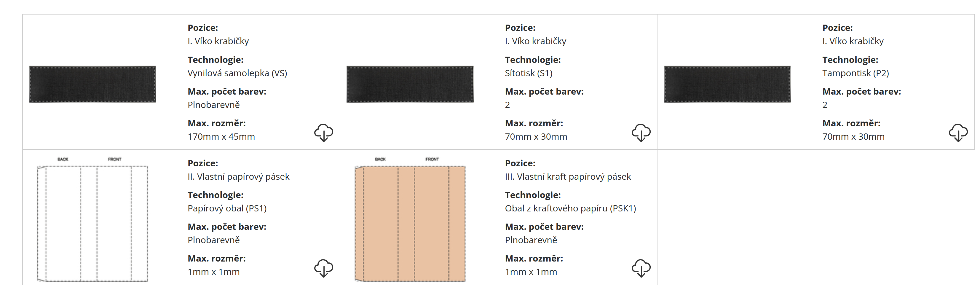Download template for Vynilová samolepka (VS)

(x=323, y=133)
